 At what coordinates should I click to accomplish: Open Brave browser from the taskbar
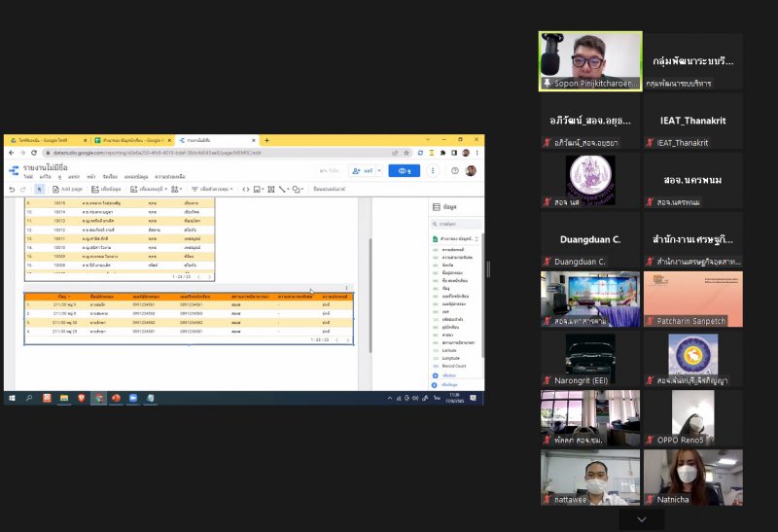(82, 398)
